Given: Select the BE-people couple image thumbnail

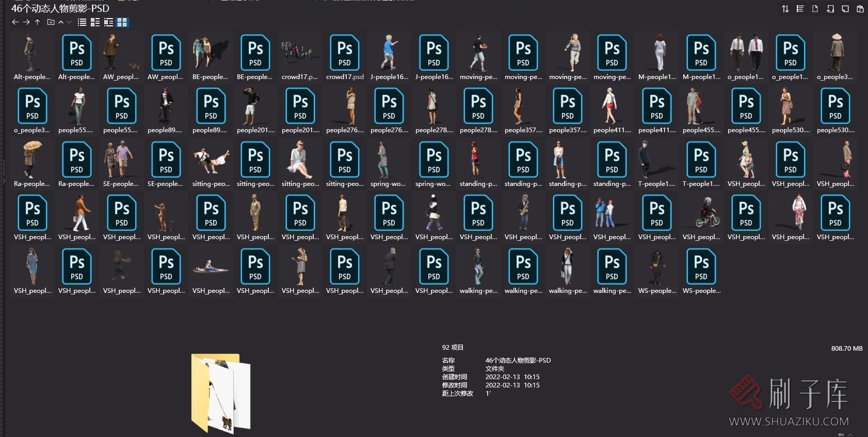Looking at the screenshot, I should (x=211, y=53).
